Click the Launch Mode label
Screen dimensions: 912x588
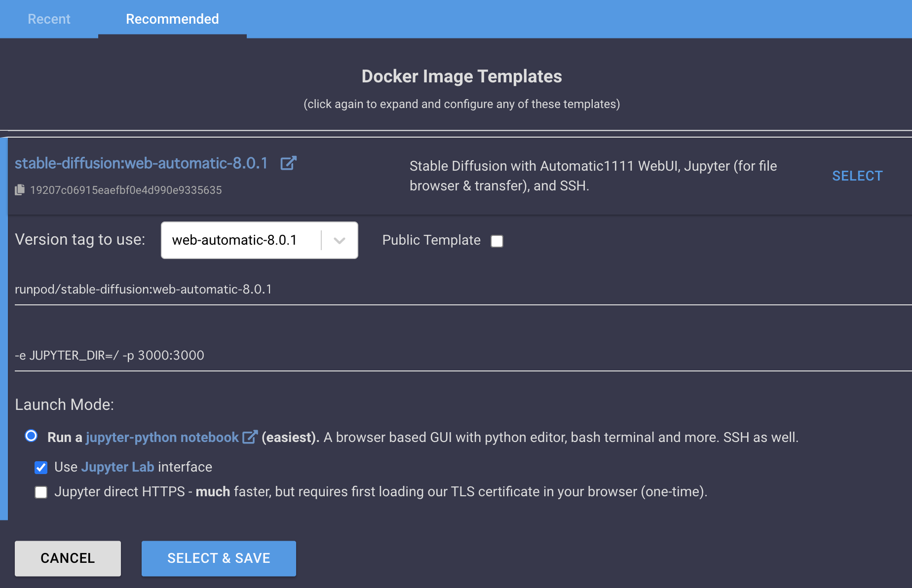64,404
